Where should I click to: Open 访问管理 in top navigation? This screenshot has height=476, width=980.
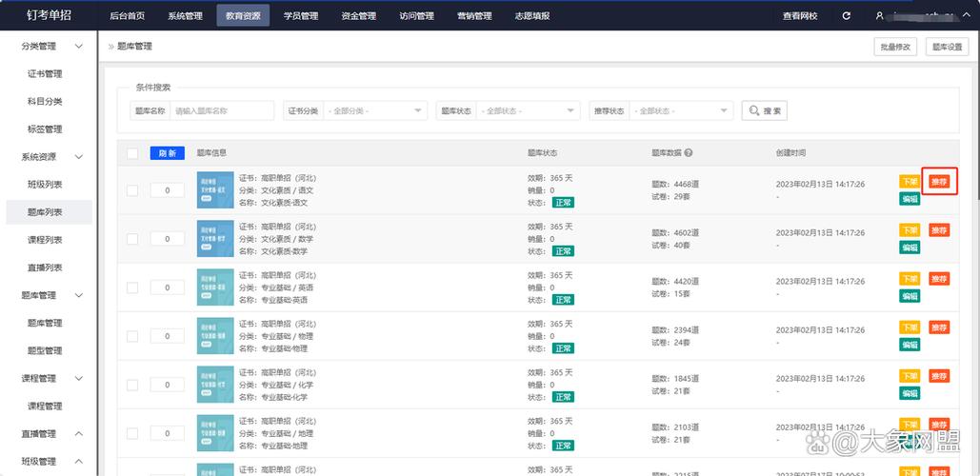pos(417,15)
